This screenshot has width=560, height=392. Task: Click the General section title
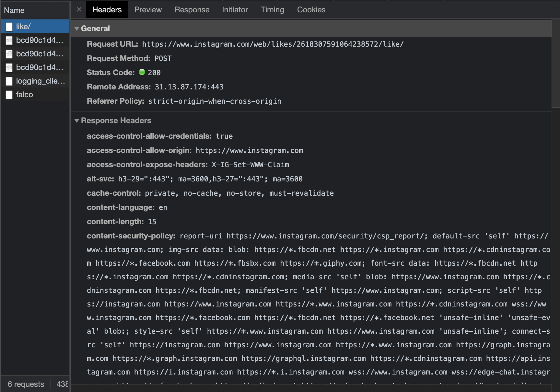[95, 29]
